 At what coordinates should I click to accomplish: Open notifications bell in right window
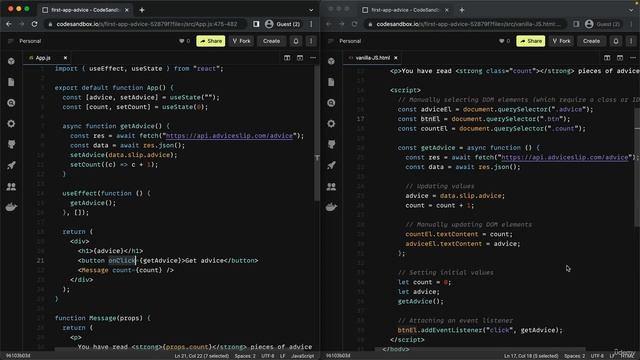pos(616,41)
